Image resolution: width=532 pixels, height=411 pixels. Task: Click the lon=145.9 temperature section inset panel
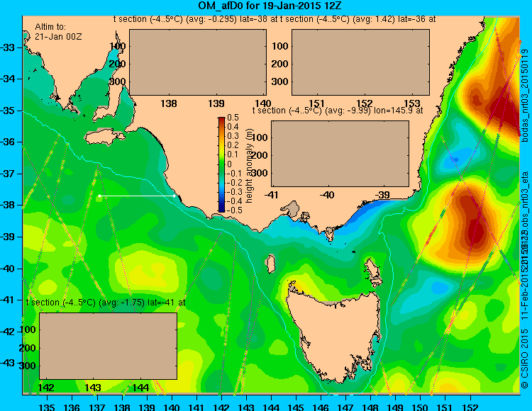click(x=340, y=154)
